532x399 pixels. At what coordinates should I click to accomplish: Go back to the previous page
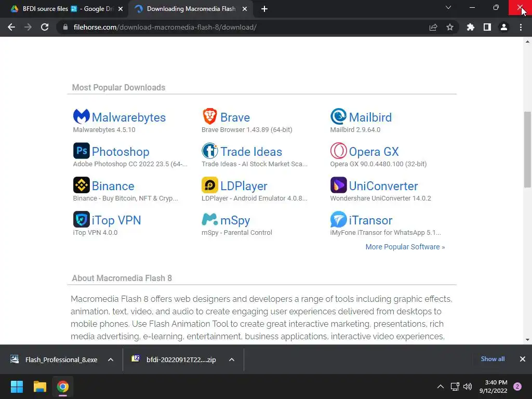pyautogui.click(x=11, y=27)
